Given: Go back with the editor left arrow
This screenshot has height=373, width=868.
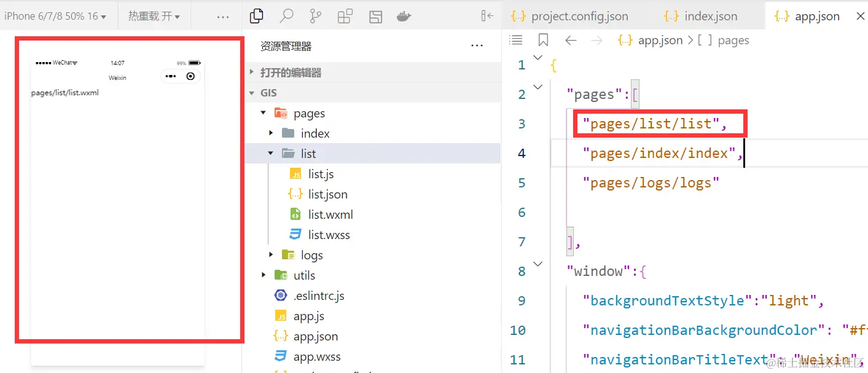Looking at the screenshot, I should click(571, 40).
